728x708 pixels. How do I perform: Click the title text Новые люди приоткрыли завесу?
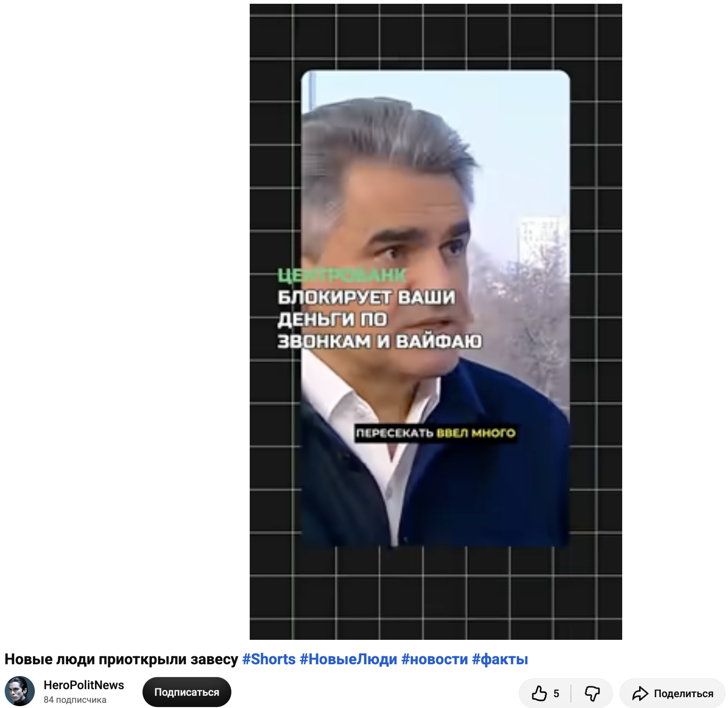(x=121, y=659)
